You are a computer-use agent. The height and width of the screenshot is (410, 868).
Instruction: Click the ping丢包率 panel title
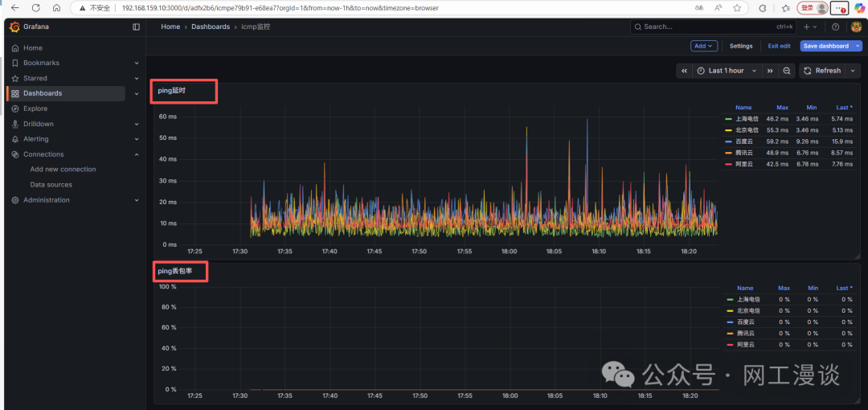[175, 271]
